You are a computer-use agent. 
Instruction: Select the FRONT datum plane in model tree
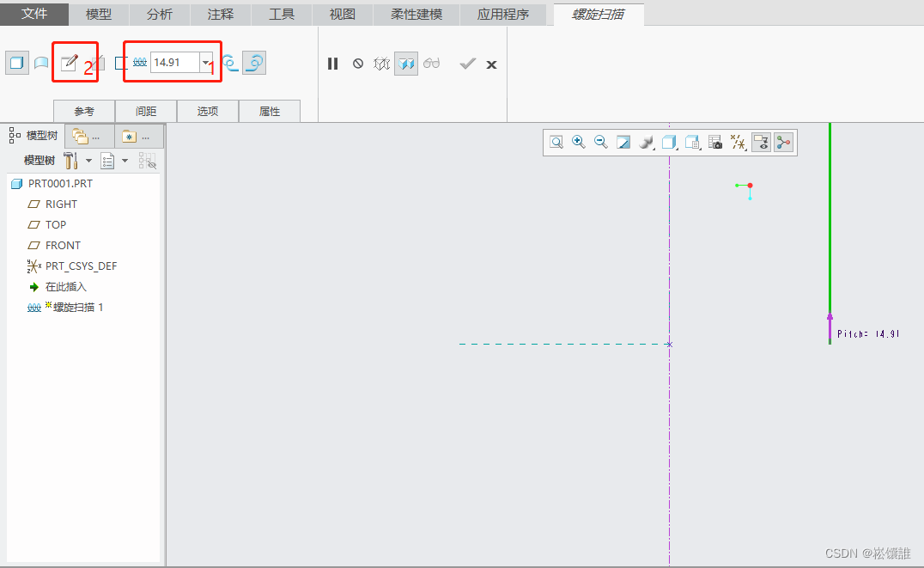tap(63, 246)
